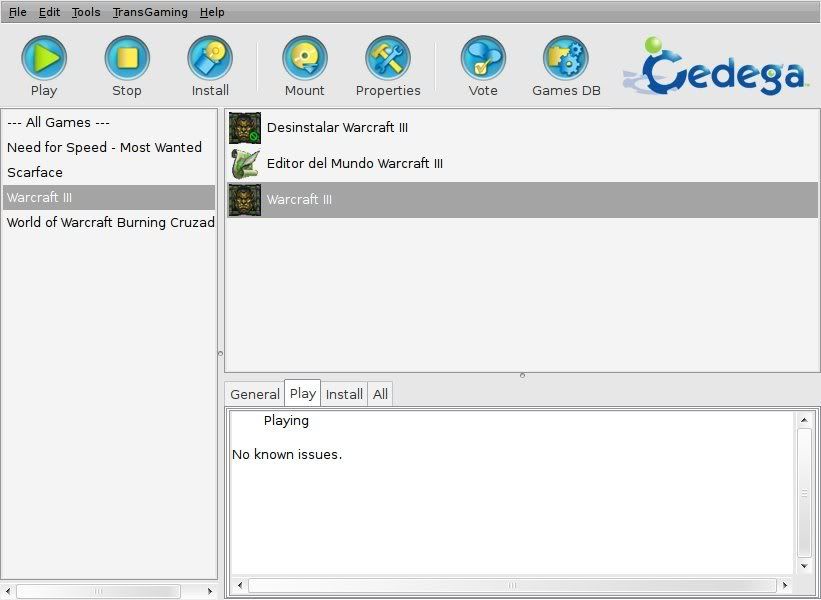The height and width of the screenshot is (600, 821).
Task: Click details pane vertical scrollbar thumb
Action: point(804,493)
